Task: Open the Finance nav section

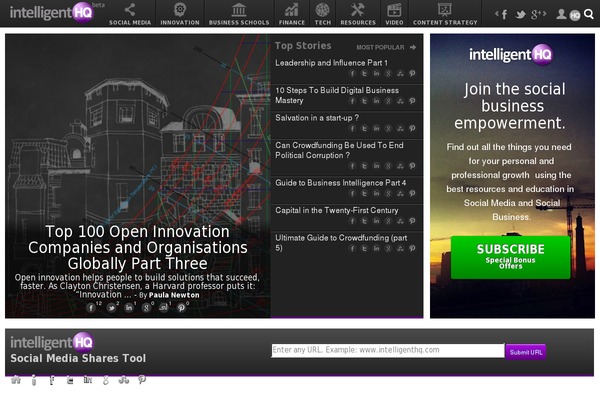Action: (x=292, y=14)
